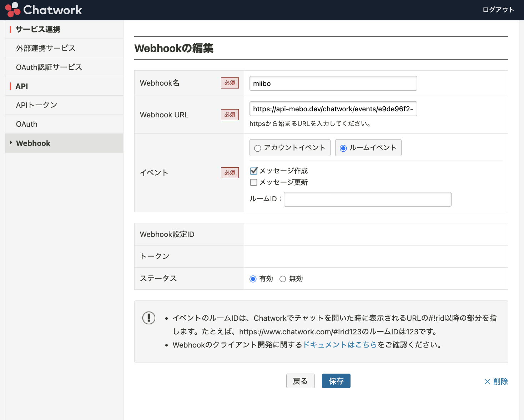Set status to 有効

[253, 279]
